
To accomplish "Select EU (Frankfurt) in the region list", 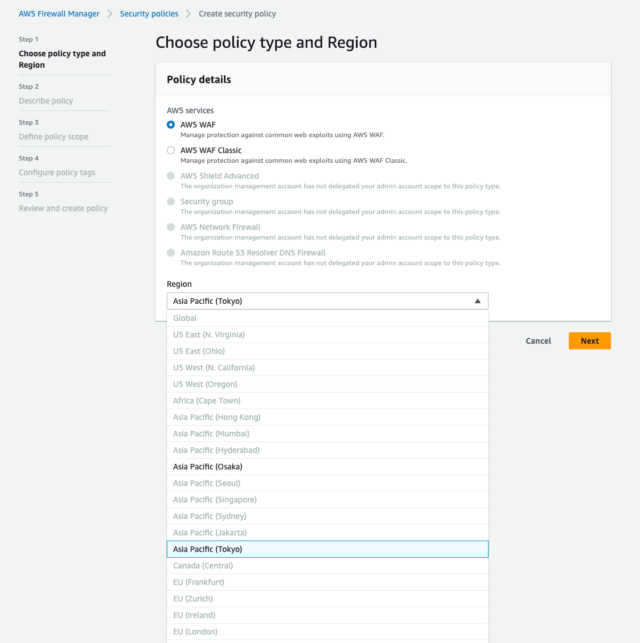I will coord(327,582).
